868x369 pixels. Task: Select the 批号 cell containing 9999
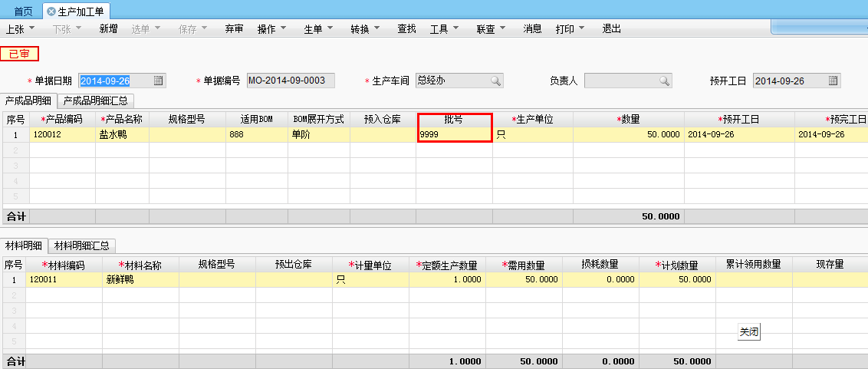pos(454,134)
